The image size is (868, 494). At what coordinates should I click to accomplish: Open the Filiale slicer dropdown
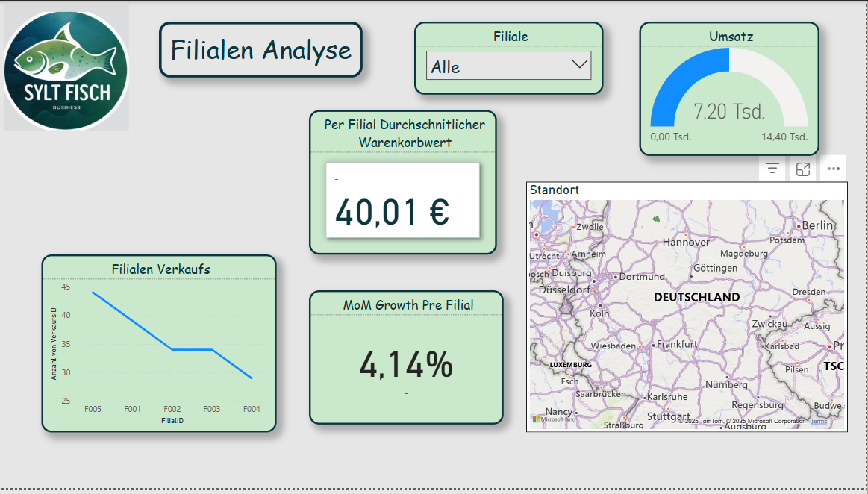pyautogui.click(x=508, y=66)
